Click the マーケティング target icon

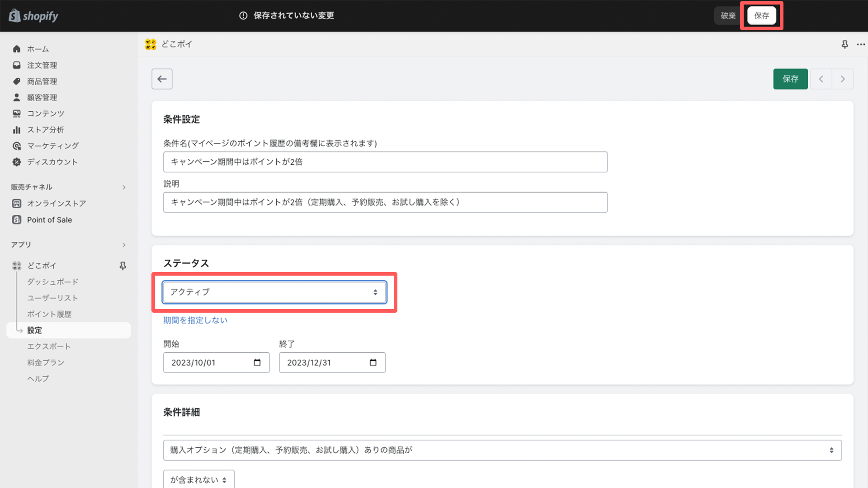coord(17,146)
